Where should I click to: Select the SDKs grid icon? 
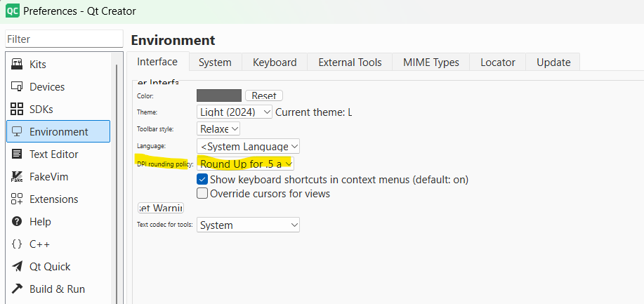pyautogui.click(x=17, y=110)
